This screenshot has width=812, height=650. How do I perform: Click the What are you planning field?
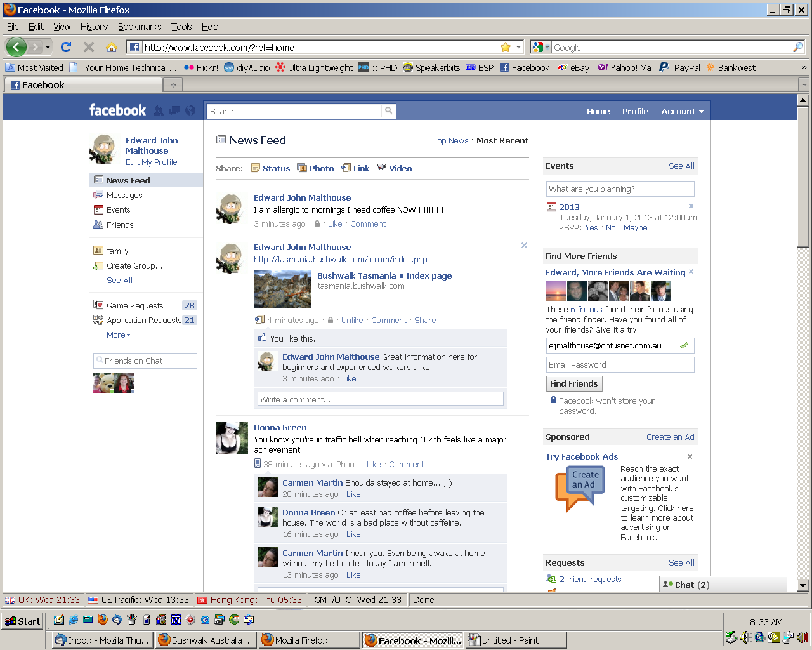click(620, 189)
